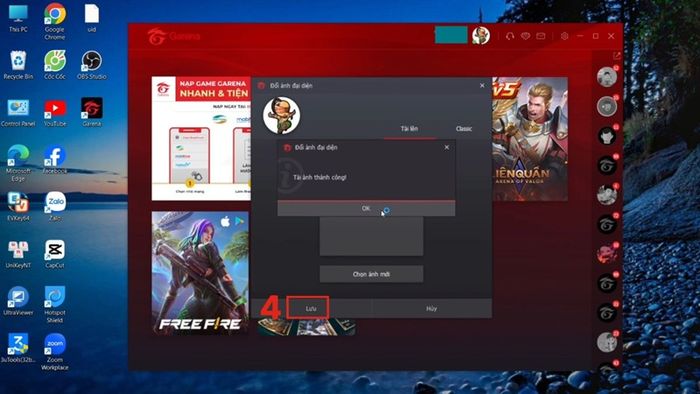This screenshot has height=394, width=700.
Task: Close the outer Đổi ảnh đại diện dialog
Action: coord(482,85)
